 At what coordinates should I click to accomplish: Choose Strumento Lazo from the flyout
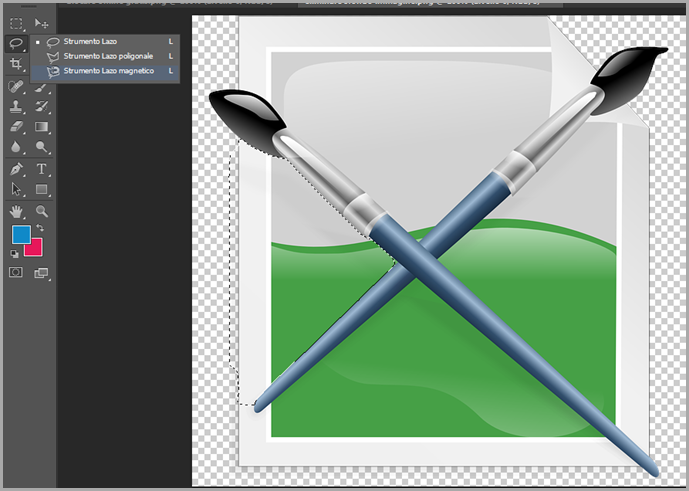pos(105,41)
